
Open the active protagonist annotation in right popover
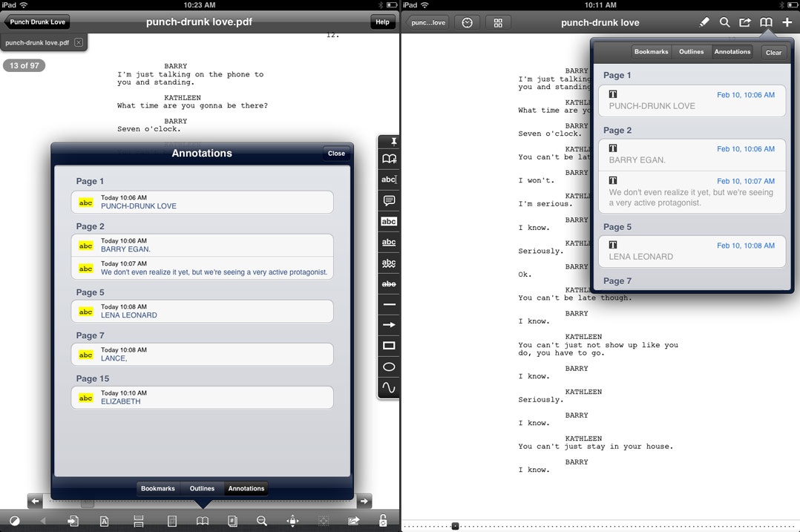click(692, 191)
